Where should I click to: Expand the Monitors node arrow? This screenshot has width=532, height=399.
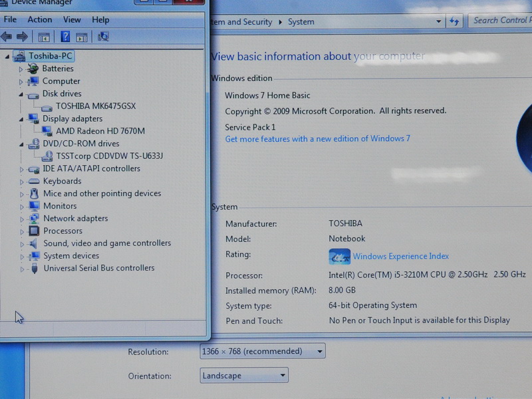click(x=22, y=207)
